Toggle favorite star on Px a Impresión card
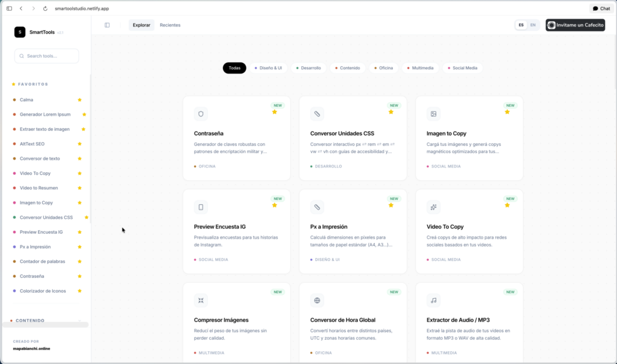This screenshot has height=364, width=617. (390, 206)
